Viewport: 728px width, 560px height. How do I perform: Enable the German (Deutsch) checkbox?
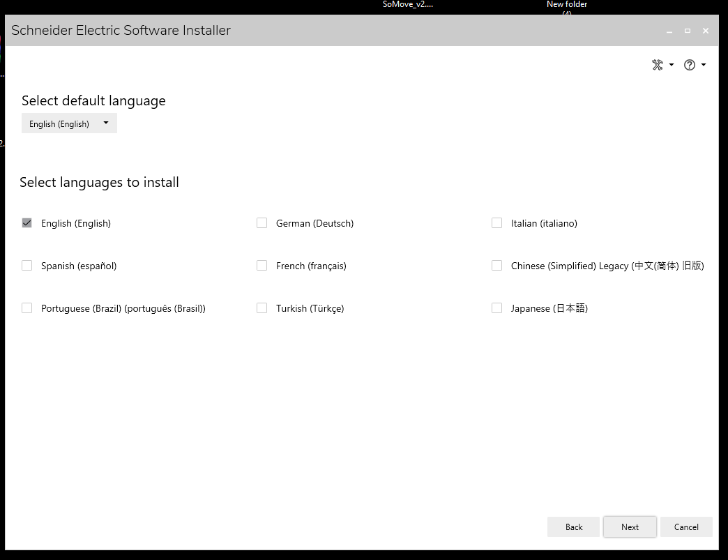262,223
